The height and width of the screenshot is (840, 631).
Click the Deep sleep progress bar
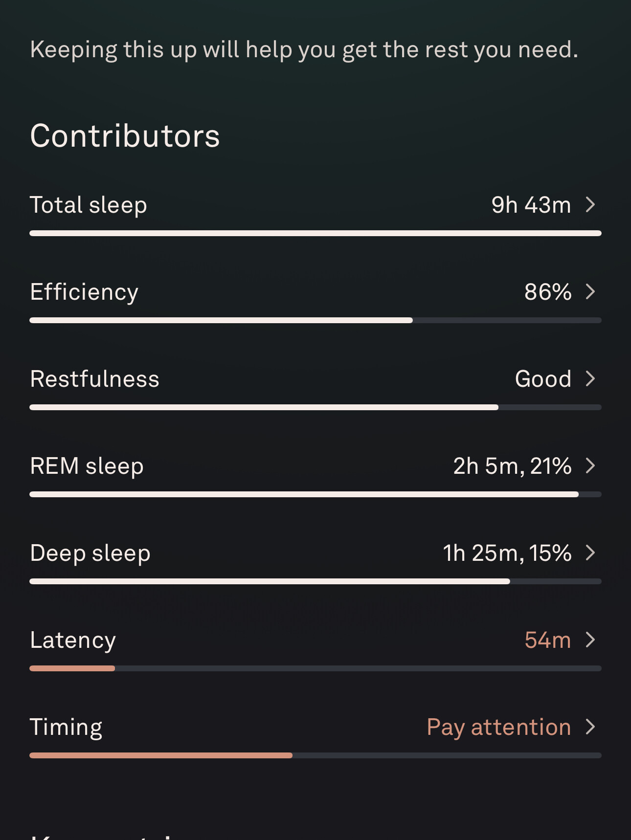315,581
